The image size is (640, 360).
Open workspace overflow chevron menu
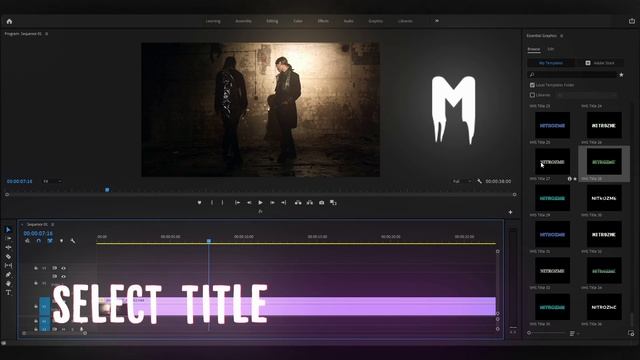tap(437, 21)
